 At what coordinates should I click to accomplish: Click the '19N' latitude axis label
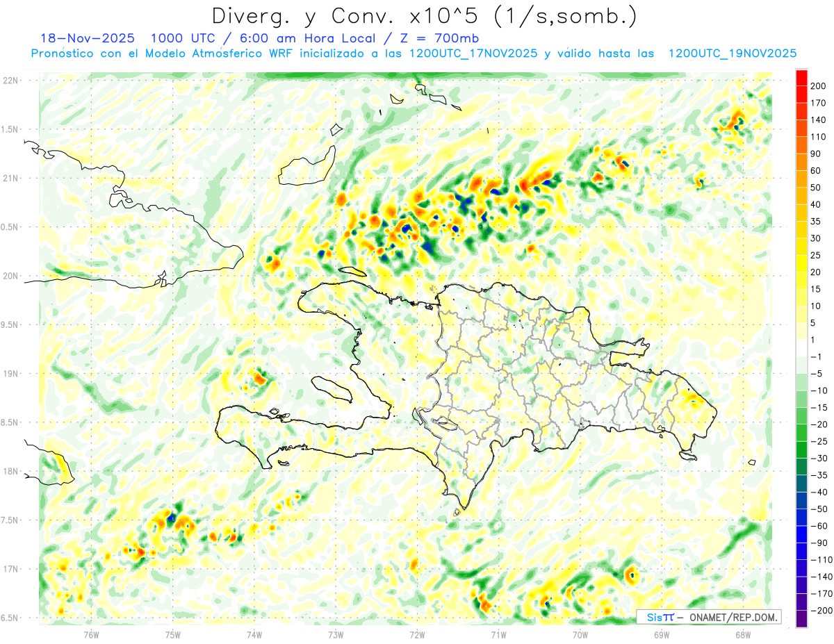(x=10, y=373)
